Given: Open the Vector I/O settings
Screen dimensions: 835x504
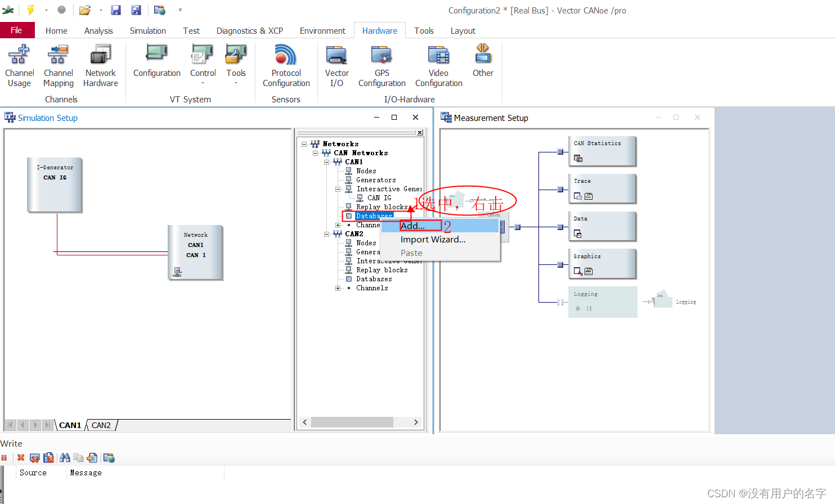Looking at the screenshot, I should [336, 66].
